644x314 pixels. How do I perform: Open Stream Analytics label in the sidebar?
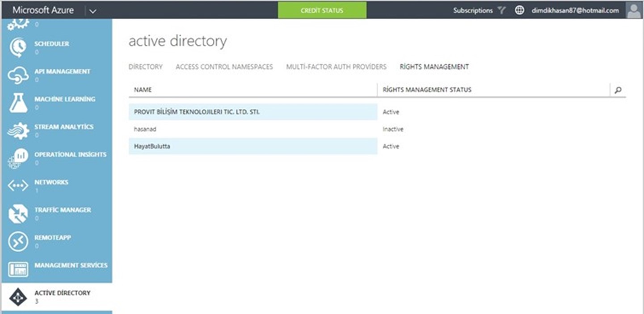(x=64, y=127)
